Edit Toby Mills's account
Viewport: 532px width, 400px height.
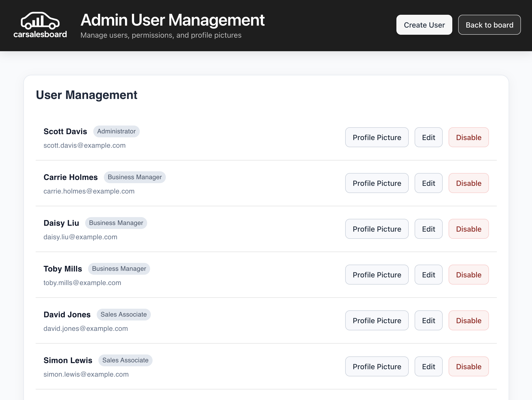click(x=428, y=274)
